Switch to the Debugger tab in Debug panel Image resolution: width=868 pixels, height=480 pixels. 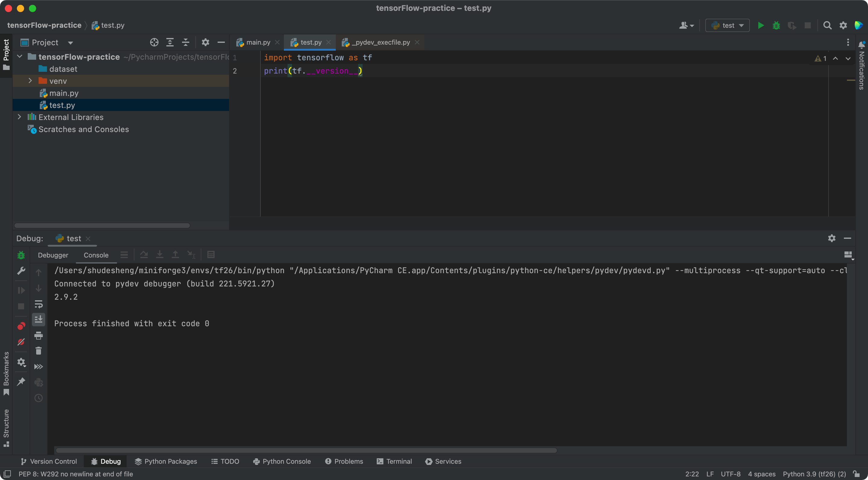pyautogui.click(x=52, y=255)
